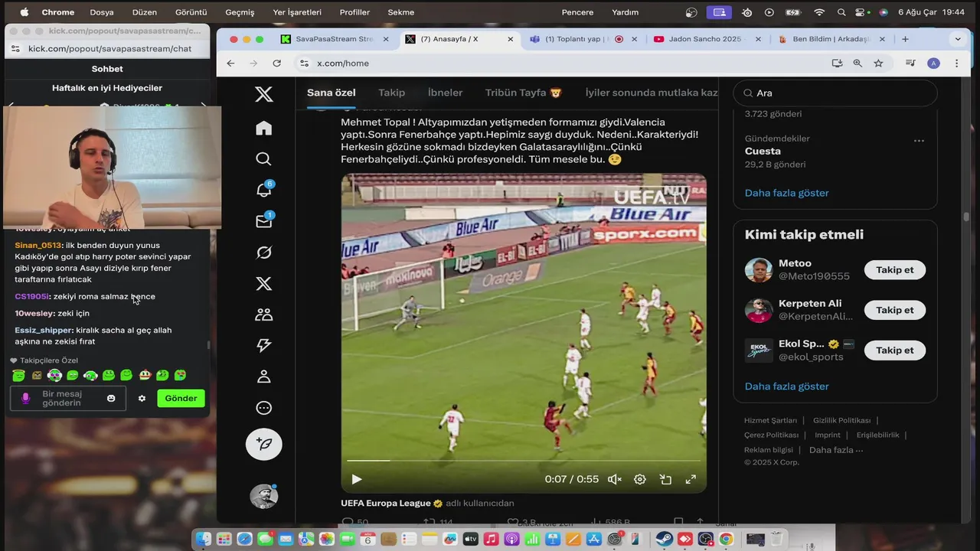Click Daha fazla göster under trends
Screen dimensions: 980x551
pyautogui.click(x=786, y=193)
